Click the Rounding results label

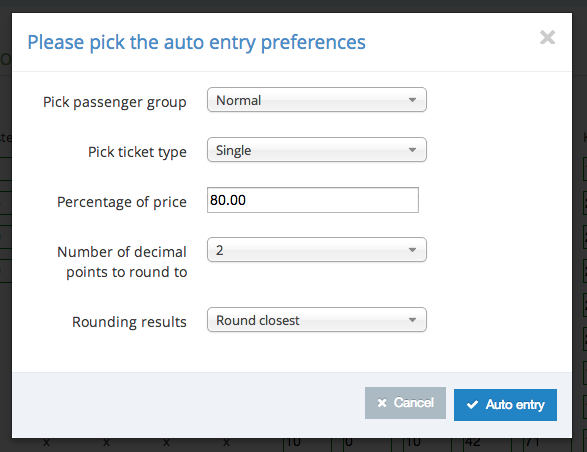(129, 322)
